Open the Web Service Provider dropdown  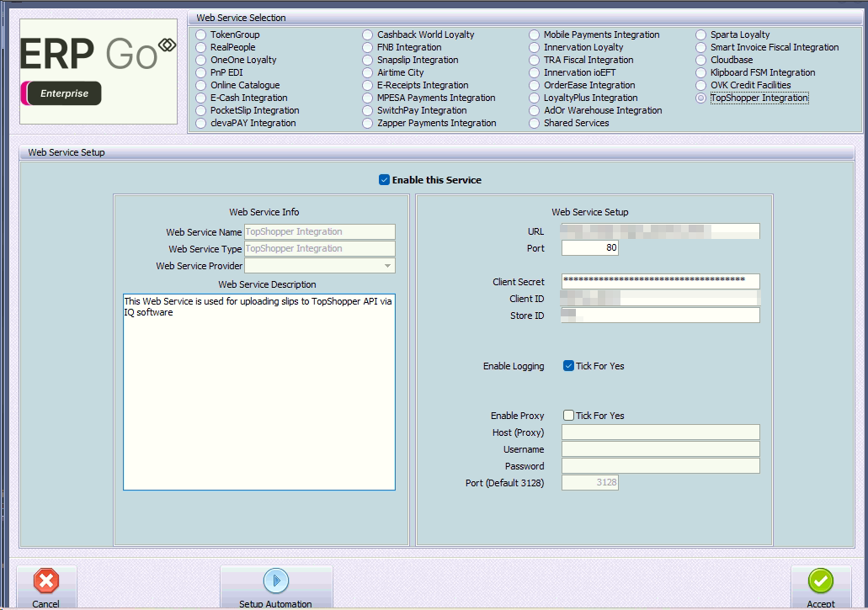point(387,266)
